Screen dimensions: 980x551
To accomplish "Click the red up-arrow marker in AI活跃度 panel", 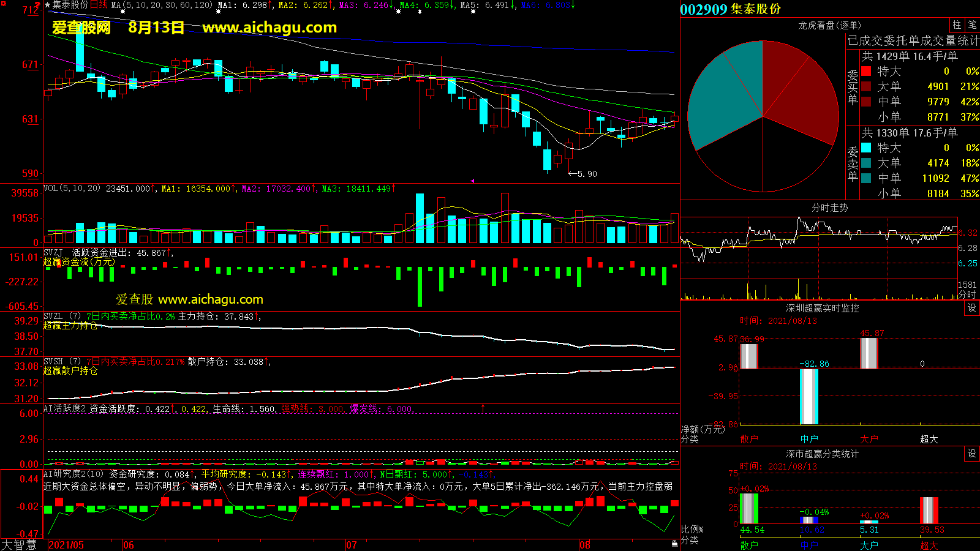I will tap(483, 408).
